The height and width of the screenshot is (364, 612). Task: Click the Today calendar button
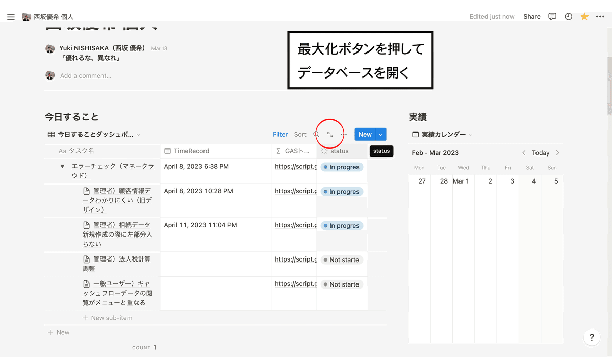541,153
